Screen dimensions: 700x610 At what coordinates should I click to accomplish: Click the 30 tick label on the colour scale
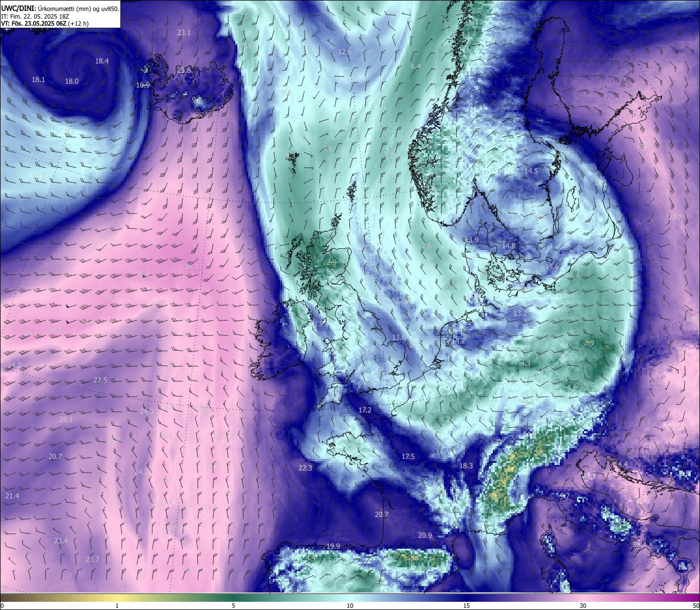583,606
